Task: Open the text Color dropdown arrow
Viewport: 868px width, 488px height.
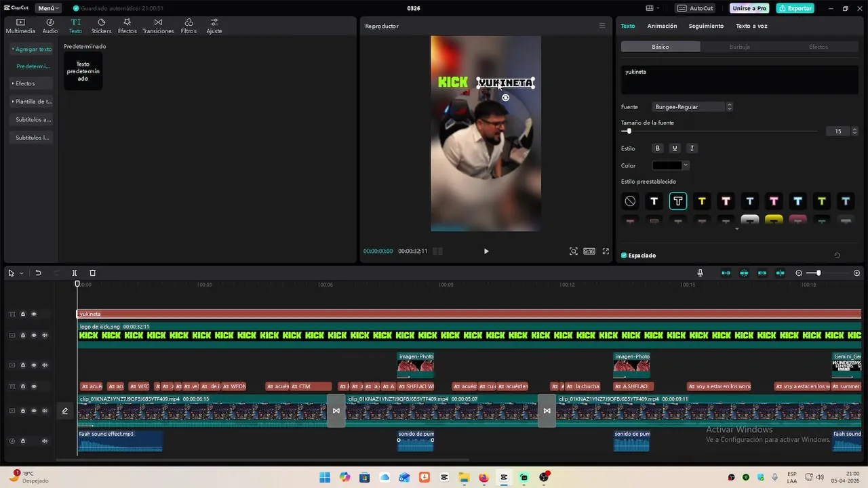Action: point(686,165)
